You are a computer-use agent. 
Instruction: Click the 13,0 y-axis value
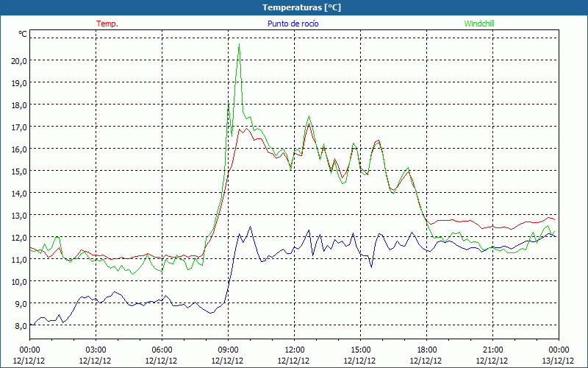19,216
